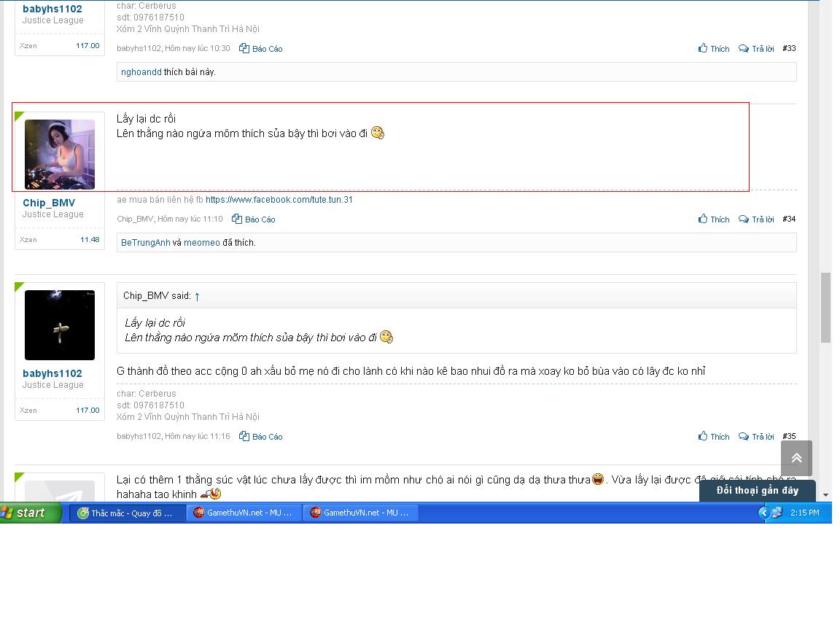Open the #35 post permalink
840x630 pixels.
(789, 436)
